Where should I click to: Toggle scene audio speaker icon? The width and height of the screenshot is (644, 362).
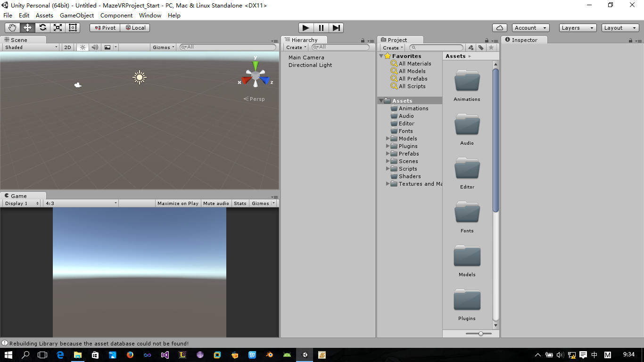click(x=95, y=47)
